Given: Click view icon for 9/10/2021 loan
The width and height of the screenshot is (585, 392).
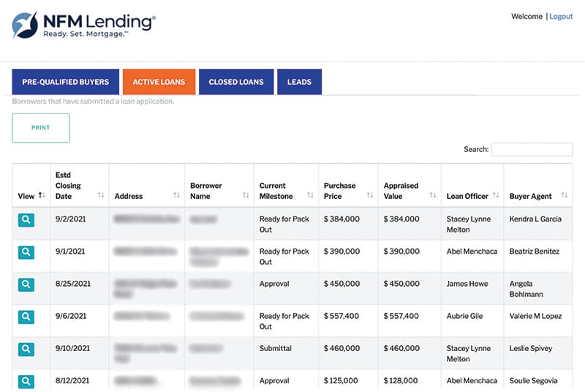Looking at the screenshot, I should pyautogui.click(x=26, y=349).
